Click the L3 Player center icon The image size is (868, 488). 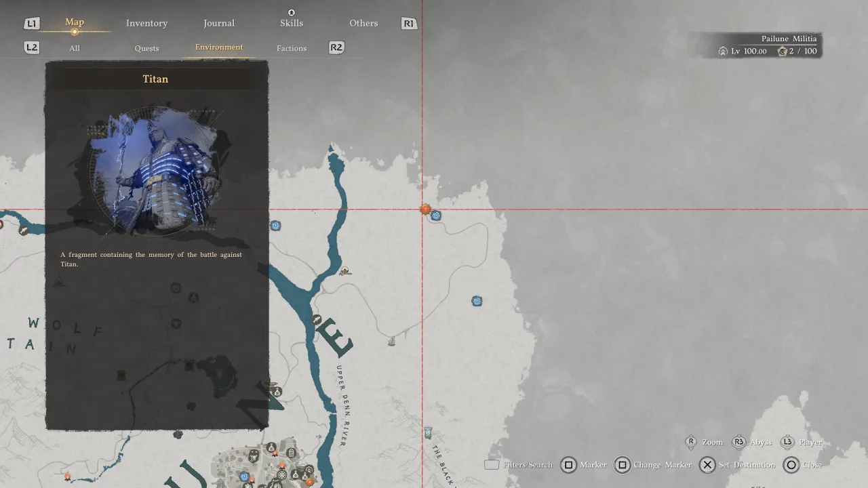click(x=787, y=442)
